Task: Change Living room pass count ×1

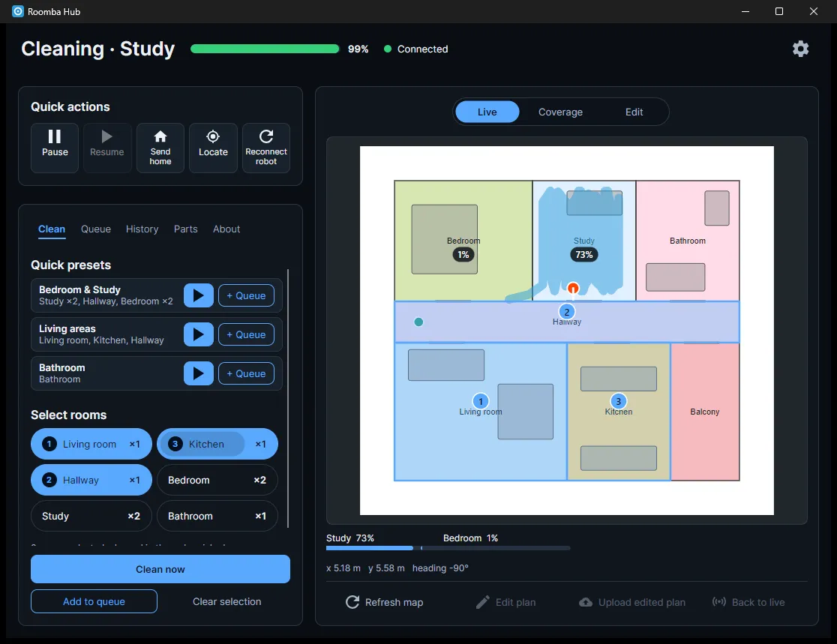Action: [x=134, y=444]
